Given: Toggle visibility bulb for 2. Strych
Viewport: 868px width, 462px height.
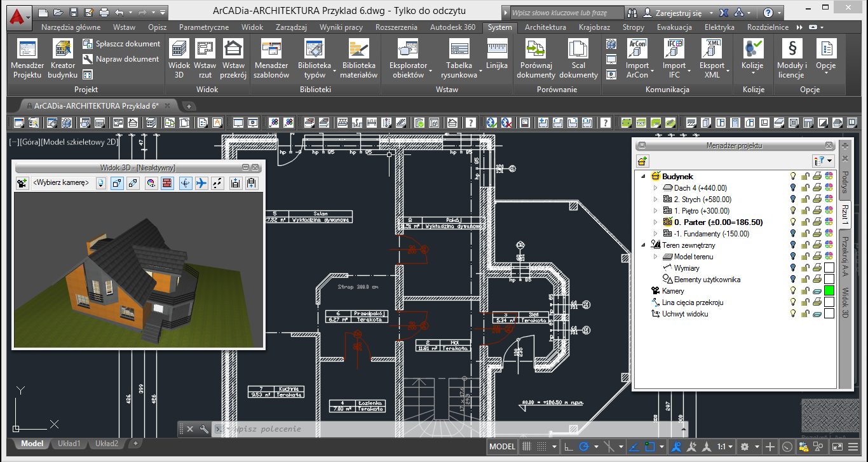Looking at the screenshot, I should click(x=793, y=200).
